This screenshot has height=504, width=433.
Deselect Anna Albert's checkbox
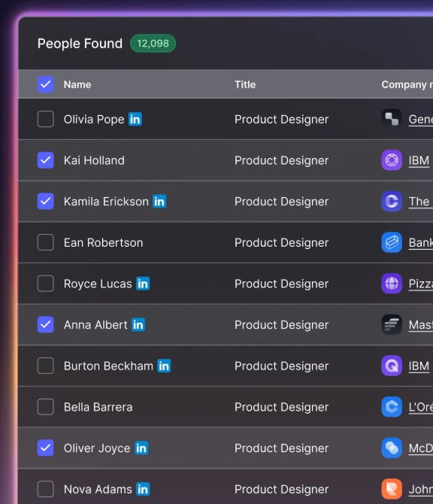point(46,325)
